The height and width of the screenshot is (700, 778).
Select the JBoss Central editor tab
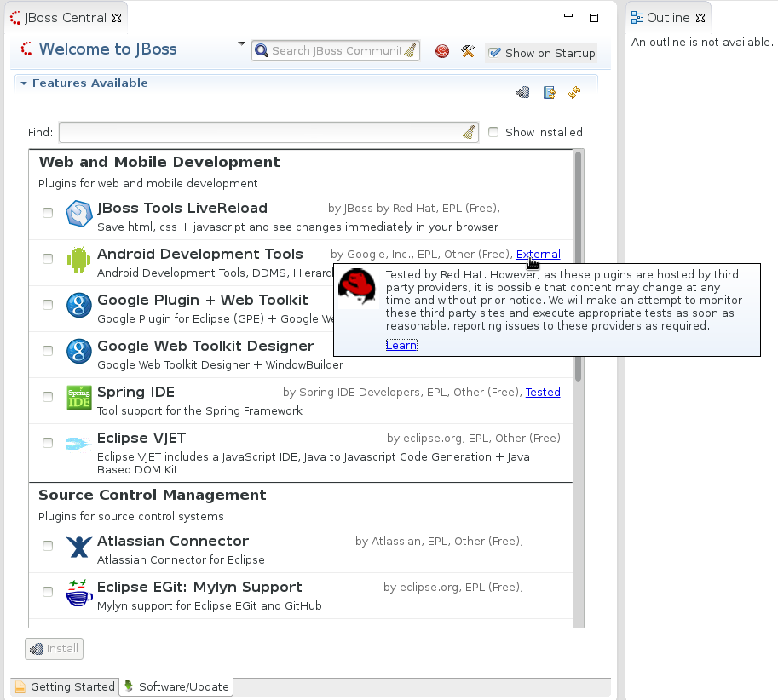66,18
